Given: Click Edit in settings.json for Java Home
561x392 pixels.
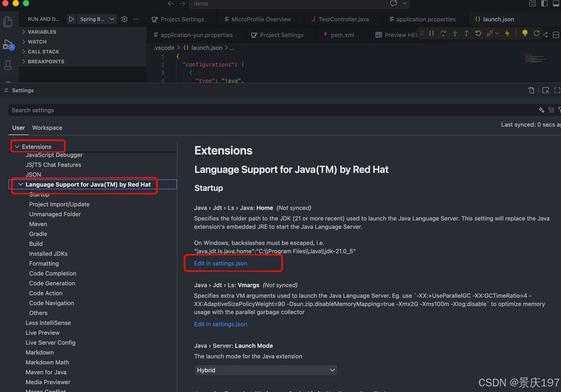Looking at the screenshot, I should click(220, 263).
